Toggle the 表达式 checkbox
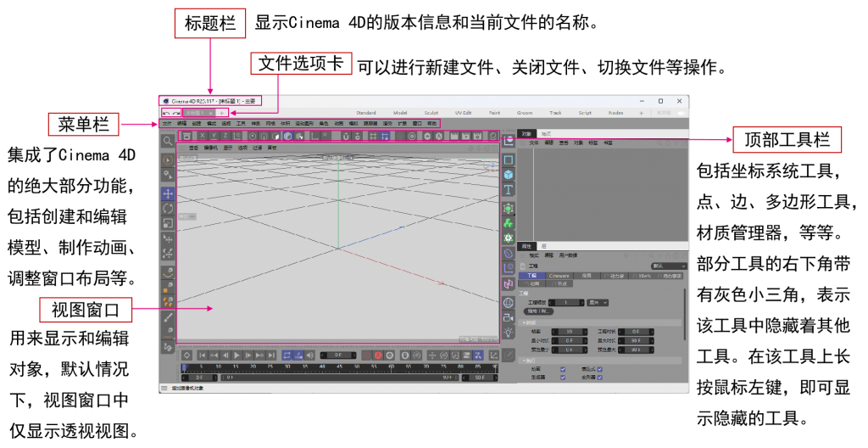This screenshot has height=448, width=868. point(599,369)
